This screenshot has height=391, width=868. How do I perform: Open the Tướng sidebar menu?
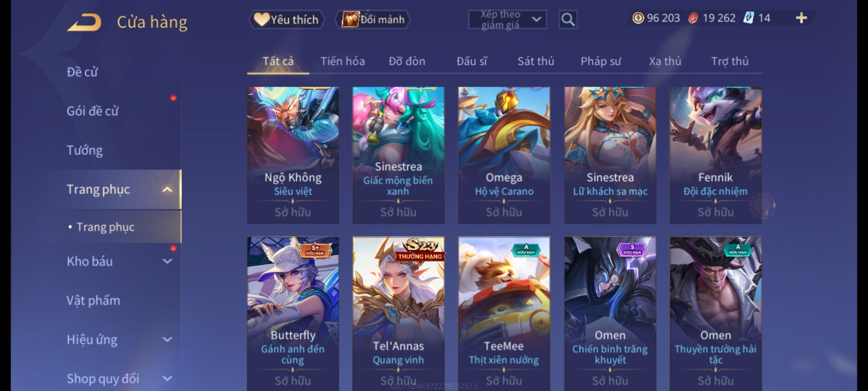pyautogui.click(x=84, y=150)
